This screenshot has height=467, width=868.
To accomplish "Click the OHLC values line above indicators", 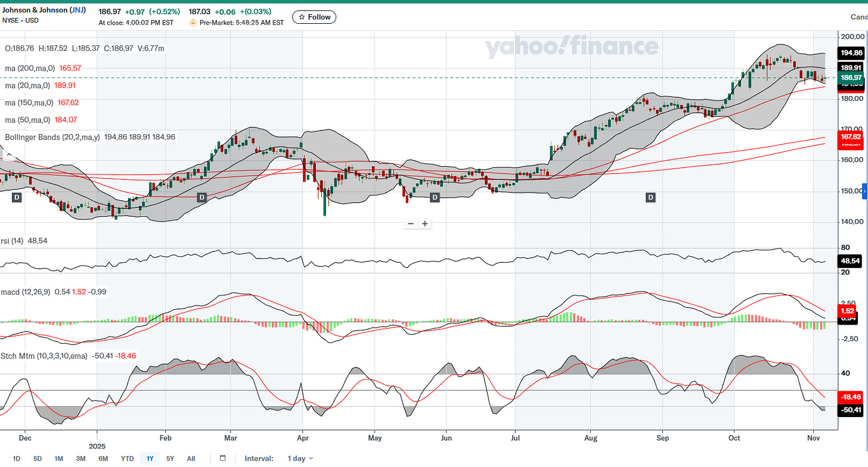I will tap(85, 48).
